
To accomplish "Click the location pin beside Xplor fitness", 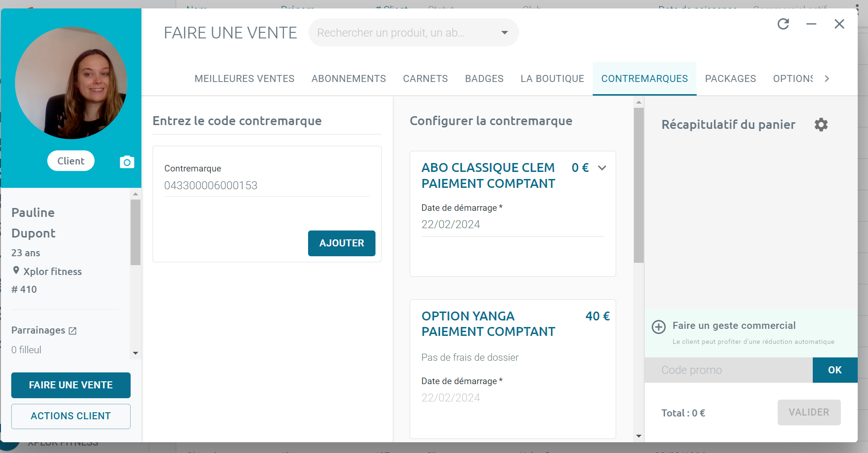I will click(x=16, y=271).
